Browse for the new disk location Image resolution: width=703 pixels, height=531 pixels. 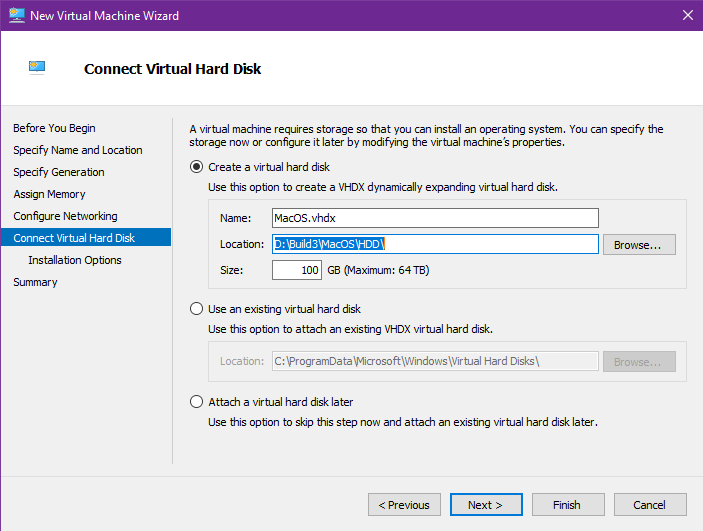coord(638,244)
